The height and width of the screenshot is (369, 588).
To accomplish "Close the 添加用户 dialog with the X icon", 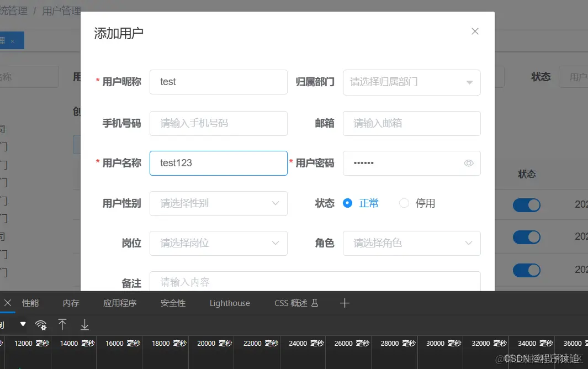I will pos(475,31).
